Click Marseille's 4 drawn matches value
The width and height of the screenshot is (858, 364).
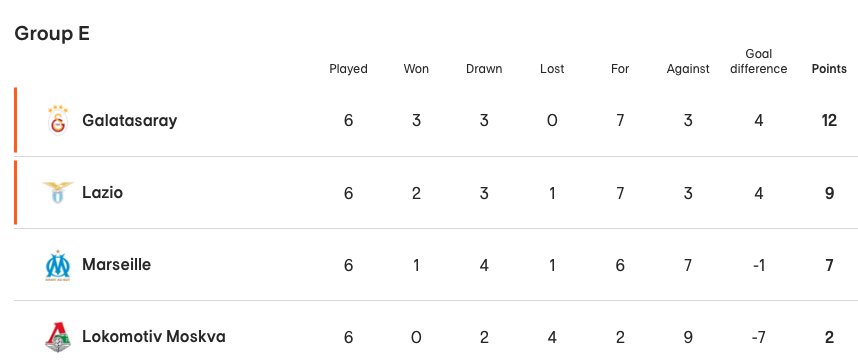click(484, 265)
